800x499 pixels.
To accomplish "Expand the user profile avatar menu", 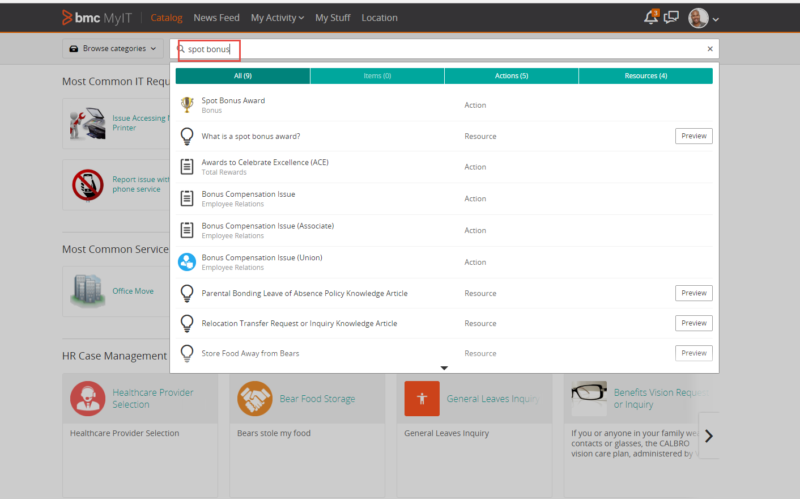I will (x=704, y=18).
